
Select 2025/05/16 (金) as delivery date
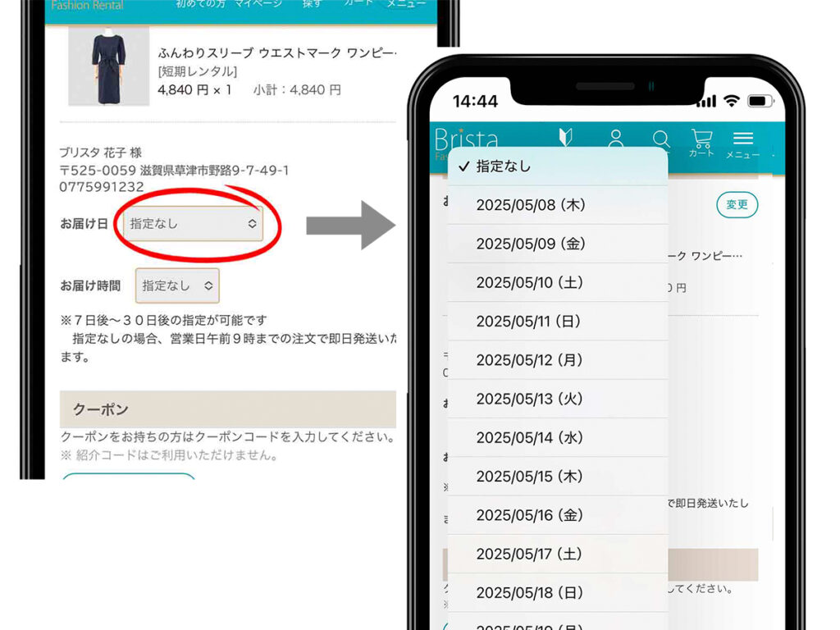(x=558, y=515)
